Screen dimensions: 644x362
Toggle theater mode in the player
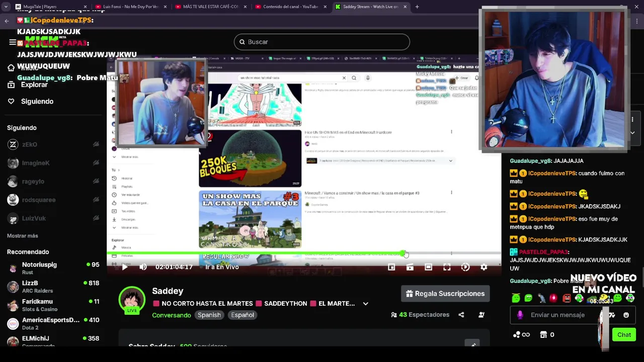(x=428, y=267)
